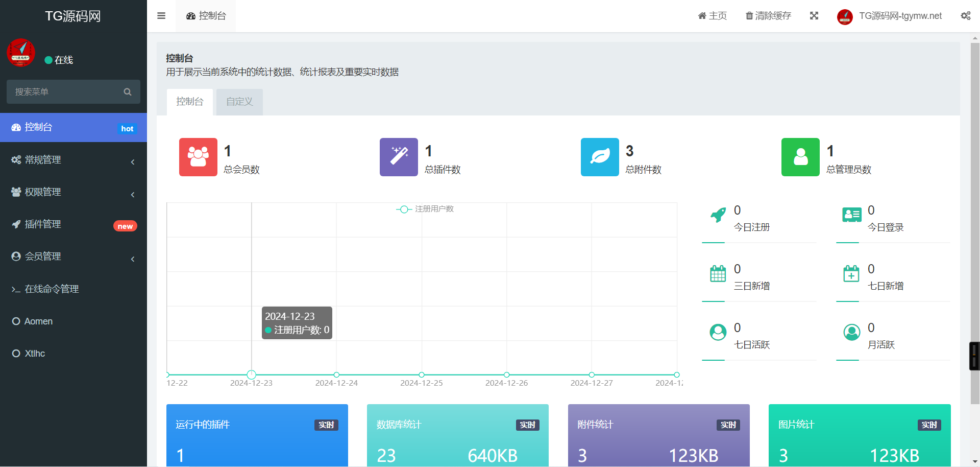Click the search magnifier icon in sidebar
The image size is (980, 467).
[128, 92]
